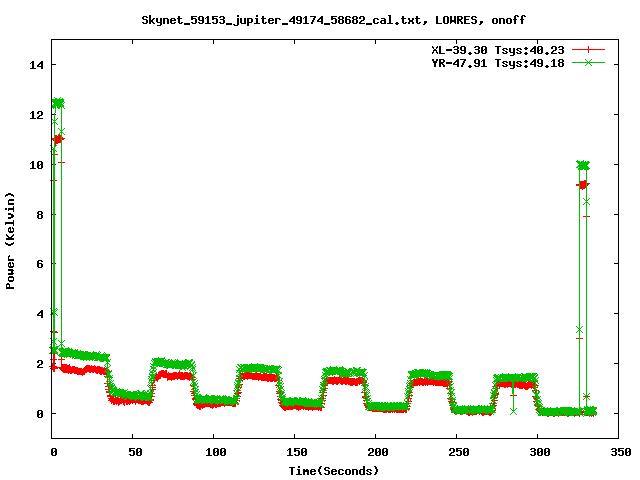Click the x-axis tick label 50
Screen dimensions: 640x480
135,452
